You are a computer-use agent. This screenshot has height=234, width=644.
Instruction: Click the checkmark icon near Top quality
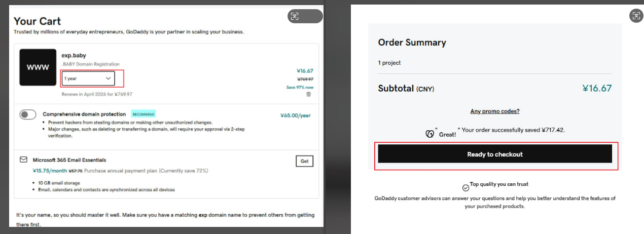(x=466, y=188)
